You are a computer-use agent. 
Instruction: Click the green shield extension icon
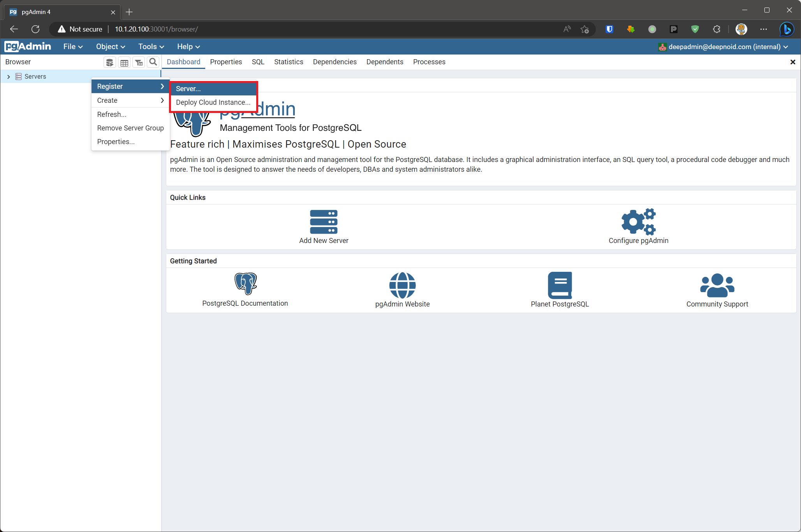click(x=695, y=29)
